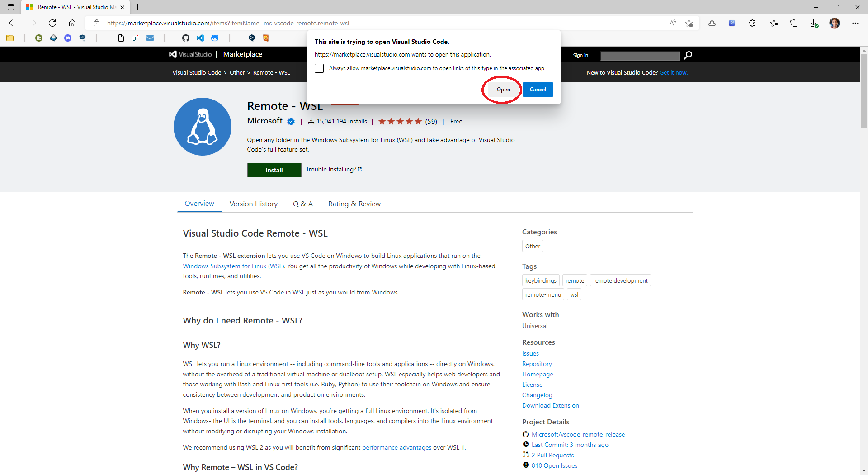
Task: Open the graduation cap bookmark
Action: (x=82, y=38)
